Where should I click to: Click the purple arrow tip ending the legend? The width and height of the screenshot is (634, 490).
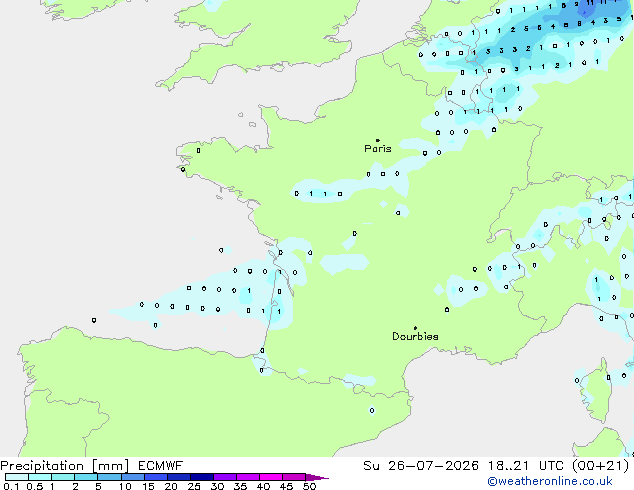pyautogui.click(x=317, y=477)
